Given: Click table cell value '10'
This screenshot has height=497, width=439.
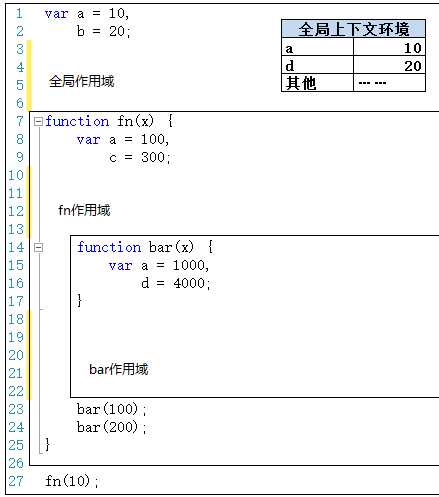Looking at the screenshot, I should 389,47.
